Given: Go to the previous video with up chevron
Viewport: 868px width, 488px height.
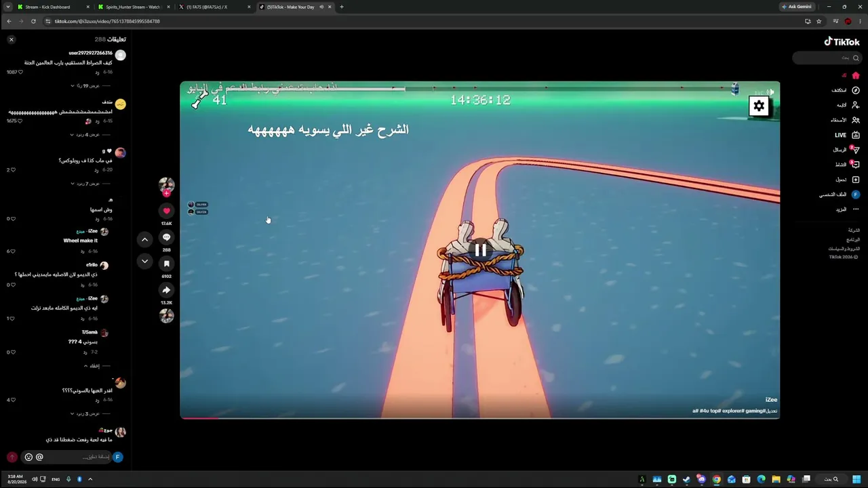Looking at the screenshot, I should pos(144,239).
